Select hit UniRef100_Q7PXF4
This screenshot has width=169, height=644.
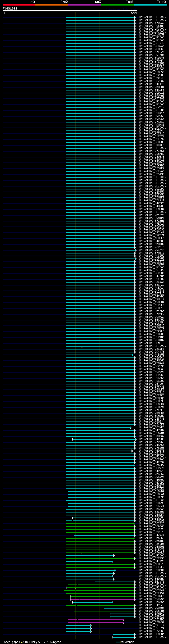click(152, 61)
